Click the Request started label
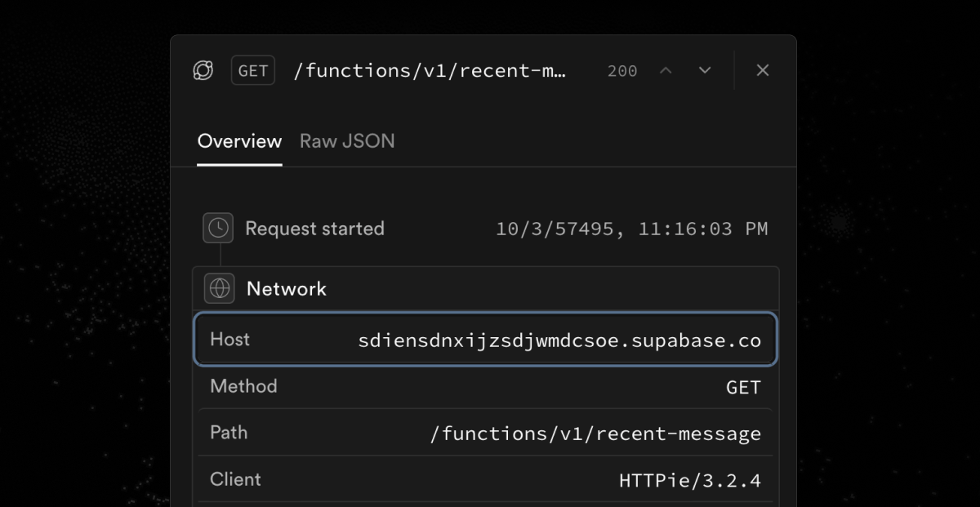The height and width of the screenshot is (507, 980). pos(314,229)
